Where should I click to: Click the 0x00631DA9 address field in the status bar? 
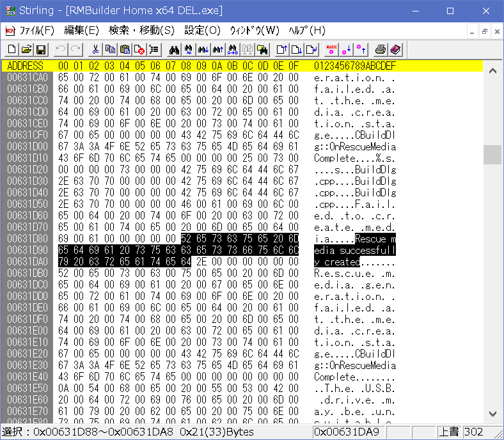coord(349,432)
